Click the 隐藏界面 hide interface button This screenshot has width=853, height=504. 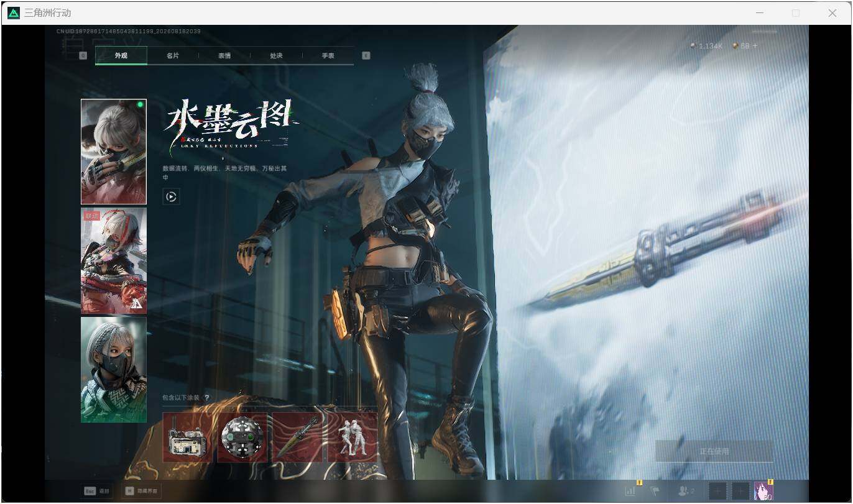(141, 491)
